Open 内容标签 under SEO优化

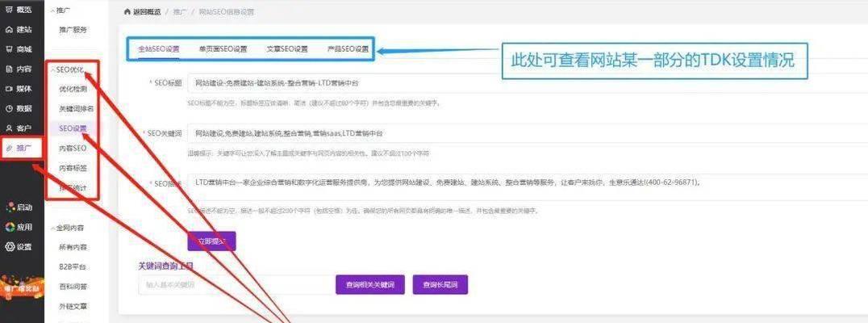click(73, 168)
